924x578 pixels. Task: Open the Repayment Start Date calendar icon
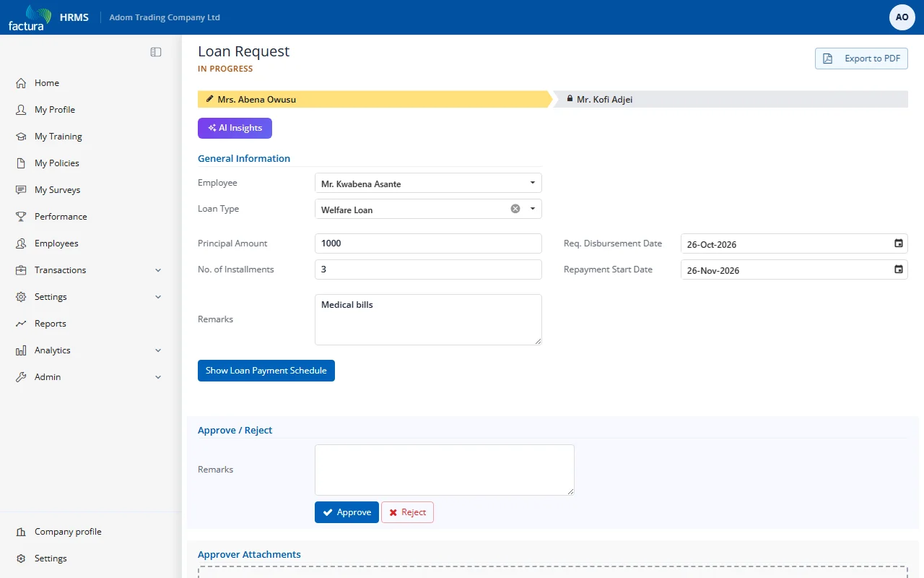tap(899, 269)
